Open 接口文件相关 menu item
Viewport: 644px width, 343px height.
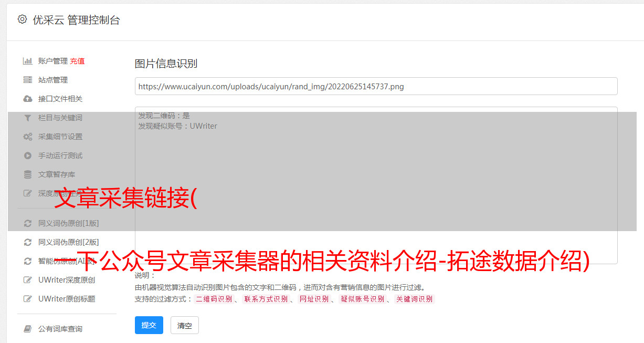[60, 99]
